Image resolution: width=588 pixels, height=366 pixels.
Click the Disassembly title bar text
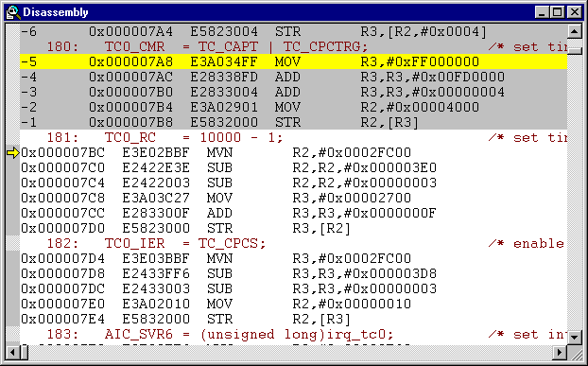pyautogui.click(x=56, y=12)
